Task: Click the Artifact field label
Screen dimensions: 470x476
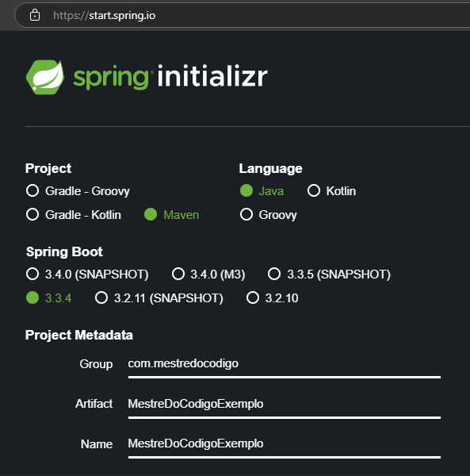Action: pyautogui.click(x=94, y=404)
